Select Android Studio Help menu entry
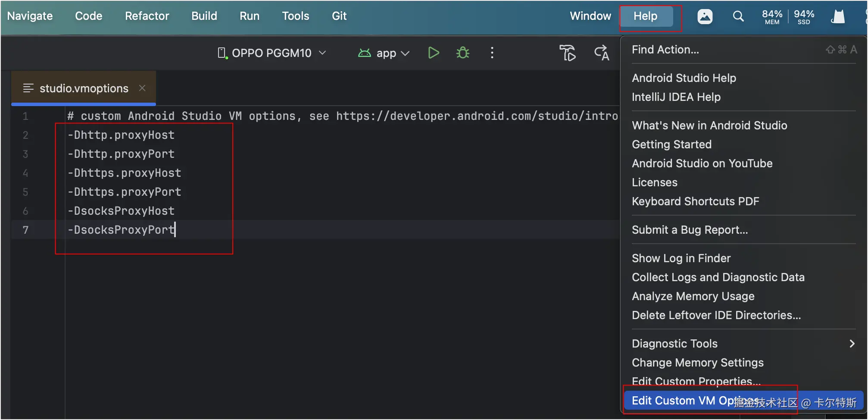Viewport: 868px width, 420px height. 744,78
